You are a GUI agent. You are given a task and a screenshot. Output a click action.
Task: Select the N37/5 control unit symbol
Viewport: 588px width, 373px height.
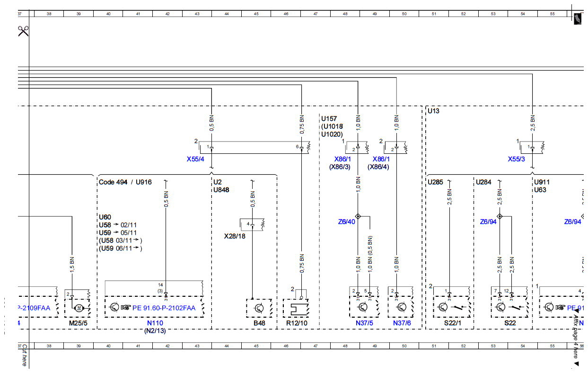[363, 308]
